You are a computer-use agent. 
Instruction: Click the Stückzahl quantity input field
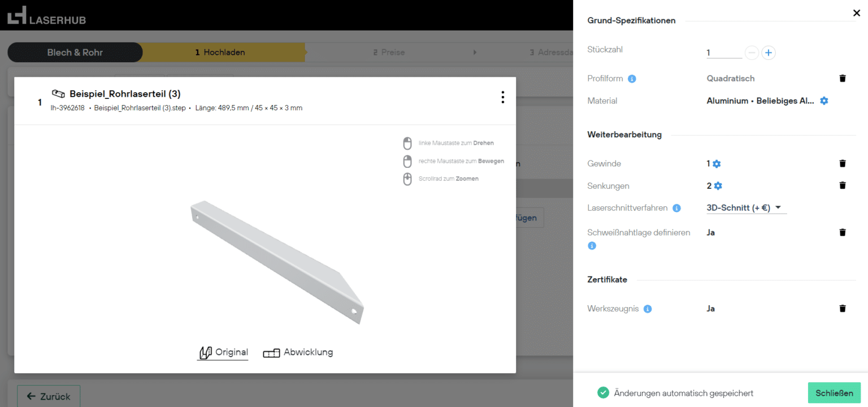pos(723,53)
